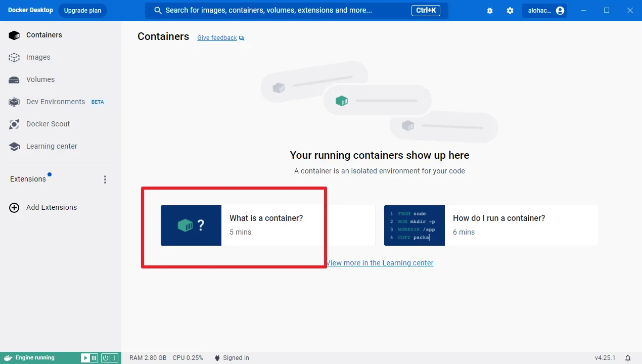Click the Upgrade plan button
This screenshot has height=364, width=642.
(x=82, y=11)
